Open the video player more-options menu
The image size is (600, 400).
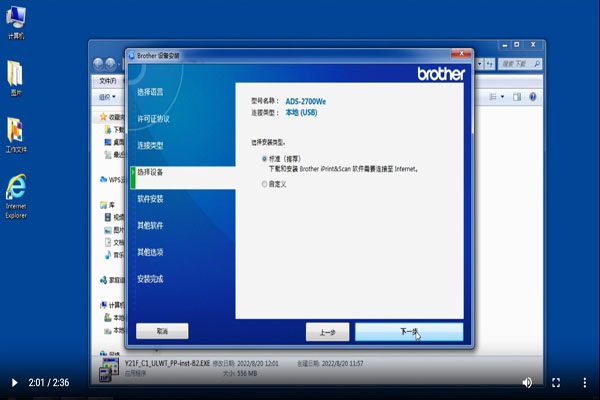coord(584,382)
